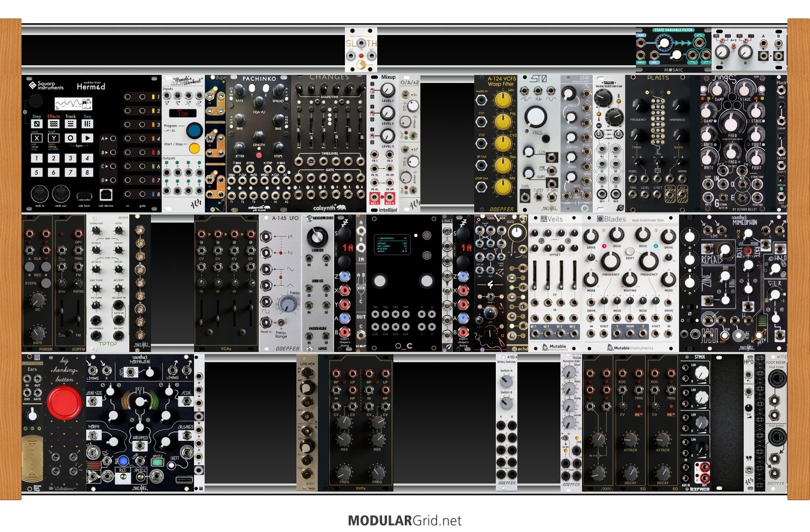Click Hermod's Y length button
This screenshot has width=810, height=532.
coord(53,138)
